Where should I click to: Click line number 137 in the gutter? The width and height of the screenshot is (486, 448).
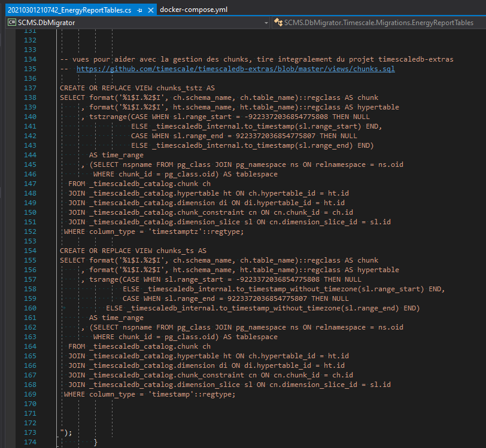[30, 87]
